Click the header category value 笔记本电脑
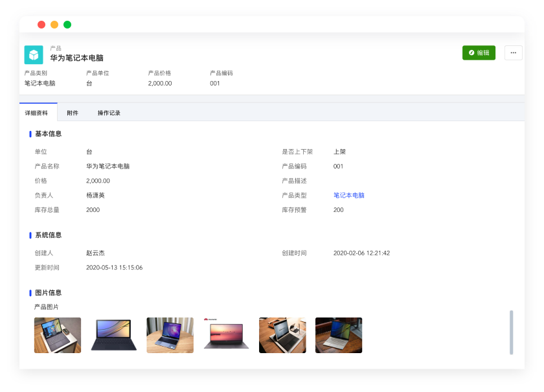The image size is (544, 392). point(40,84)
